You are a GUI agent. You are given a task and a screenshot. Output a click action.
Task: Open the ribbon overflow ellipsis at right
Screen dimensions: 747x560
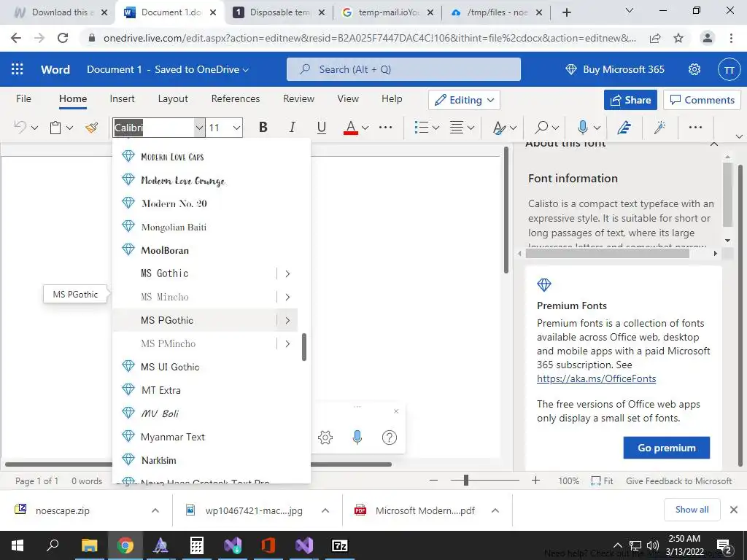(695, 127)
